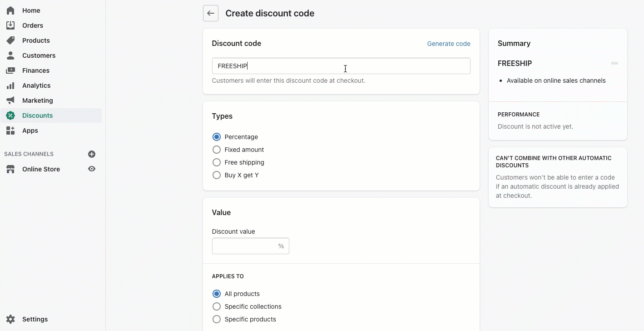Select the Products tag icon
The width and height of the screenshot is (644, 331).
tap(10, 40)
